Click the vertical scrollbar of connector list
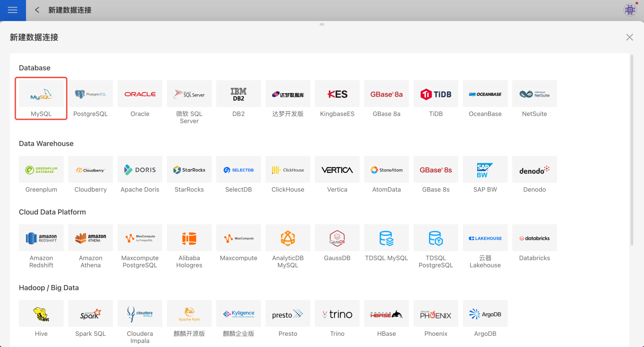 (632, 150)
